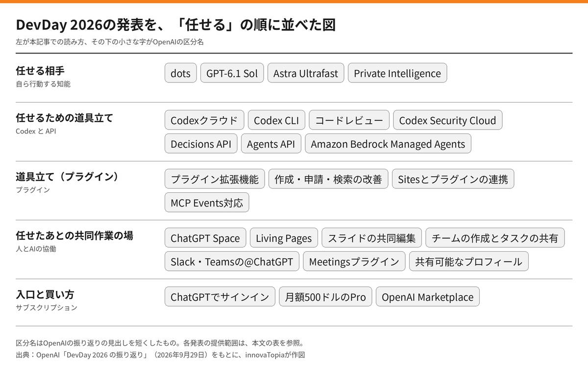Click the subheading '人とAIの協働'
Viewport: 588px width, 365px height.
[x=36, y=249]
